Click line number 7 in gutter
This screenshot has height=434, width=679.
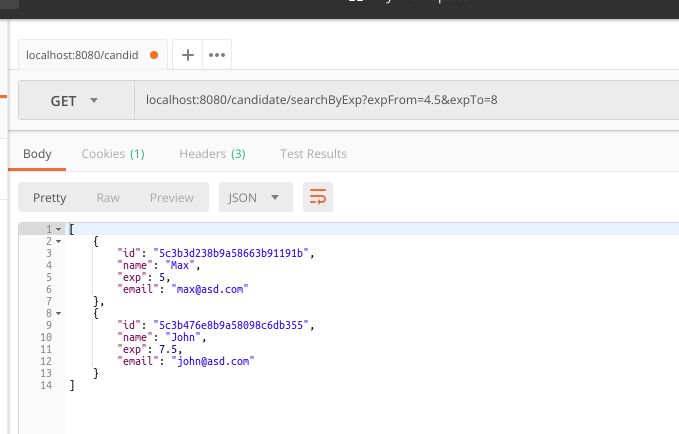[49, 301]
